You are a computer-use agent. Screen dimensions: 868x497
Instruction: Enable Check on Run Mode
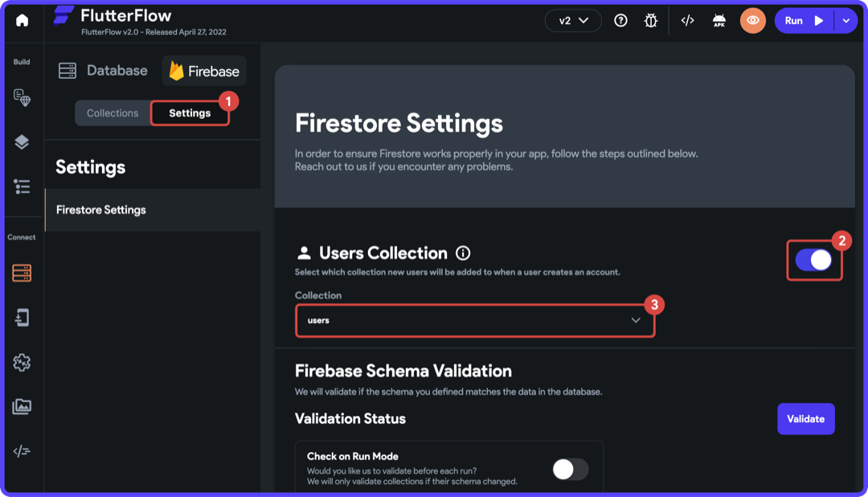pos(571,469)
